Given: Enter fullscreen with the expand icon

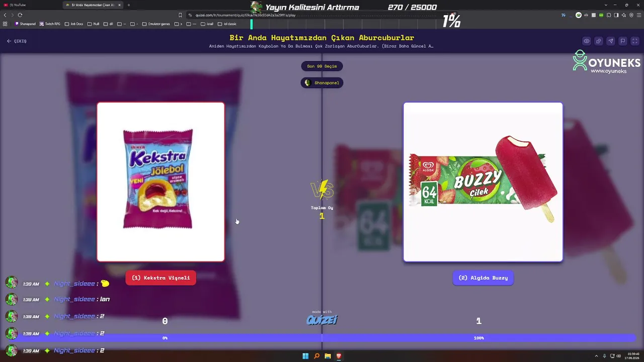Looking at the screenshot, I should (634, 41).
